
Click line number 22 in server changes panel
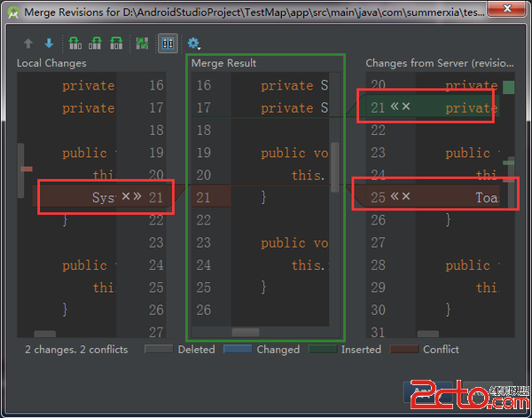click(378, 130)
